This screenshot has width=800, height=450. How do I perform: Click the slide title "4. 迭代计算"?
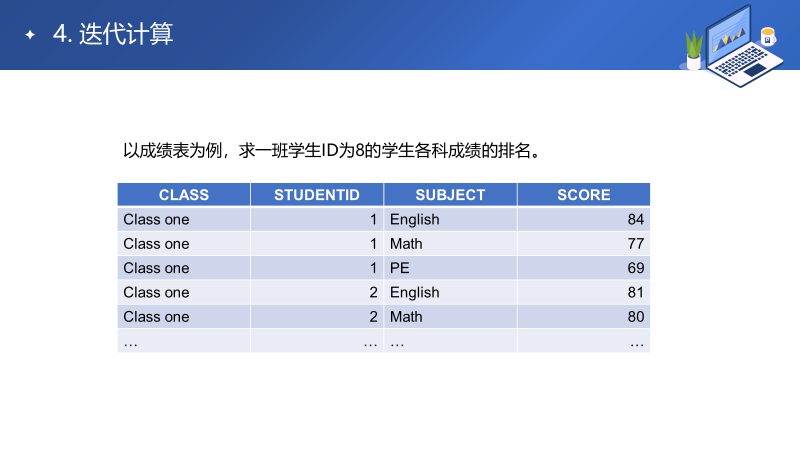(x=113, y=34)
